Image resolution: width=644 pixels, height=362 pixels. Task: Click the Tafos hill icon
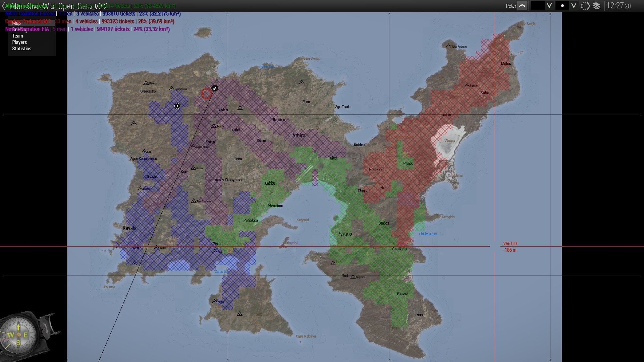click(x=157, y=247)
